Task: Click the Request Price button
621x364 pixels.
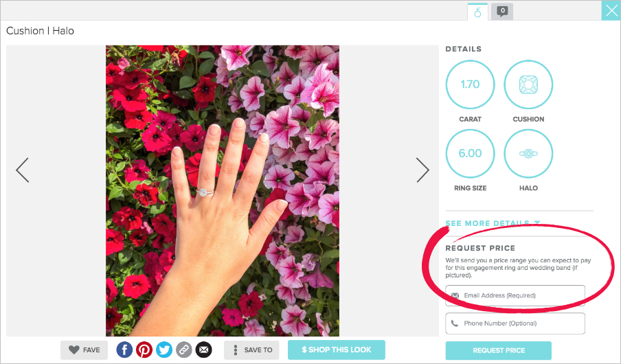Action: coord(498,350)
